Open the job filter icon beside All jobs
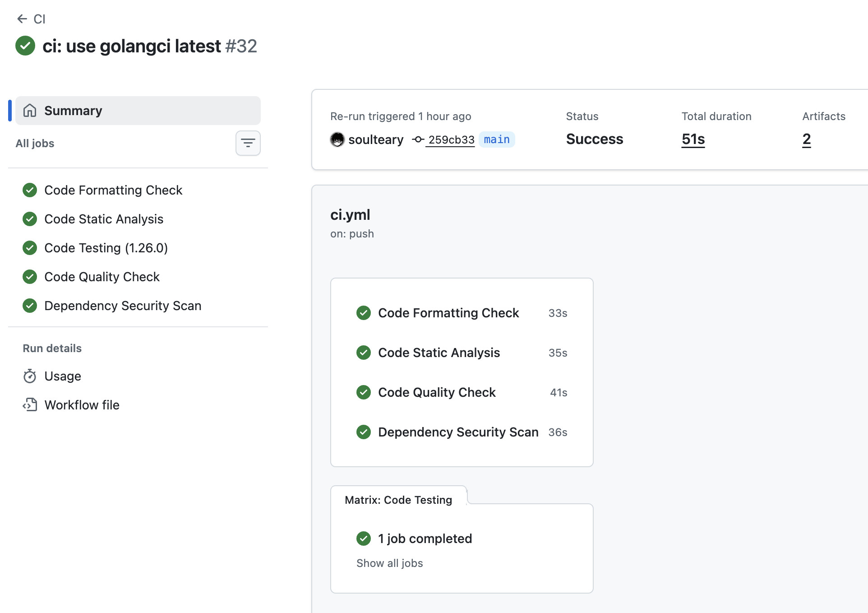868x613 pixels. click(248, 143)
